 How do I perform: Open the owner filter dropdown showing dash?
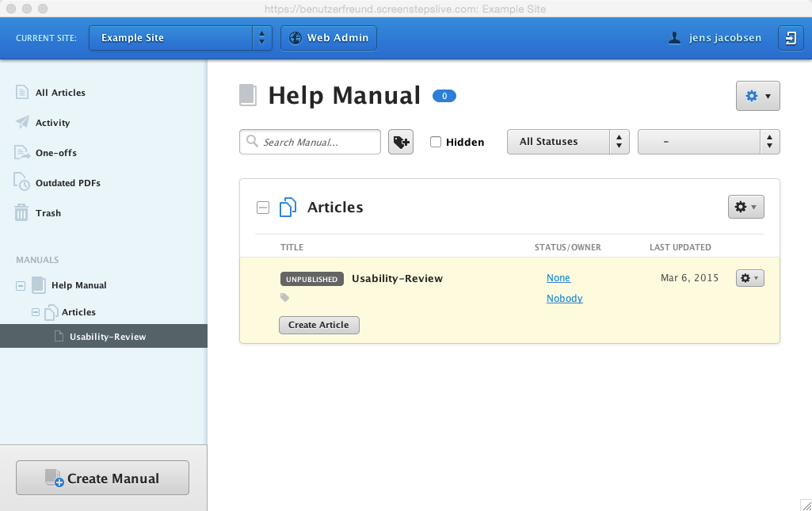pos(708,142)
